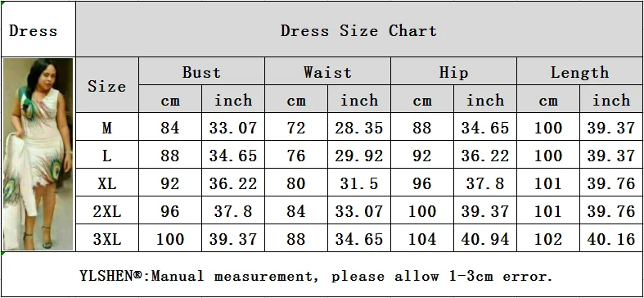Click the 33.07 inch bust value for M
This screenshot has width=644, height=298.
pos(233,129)
